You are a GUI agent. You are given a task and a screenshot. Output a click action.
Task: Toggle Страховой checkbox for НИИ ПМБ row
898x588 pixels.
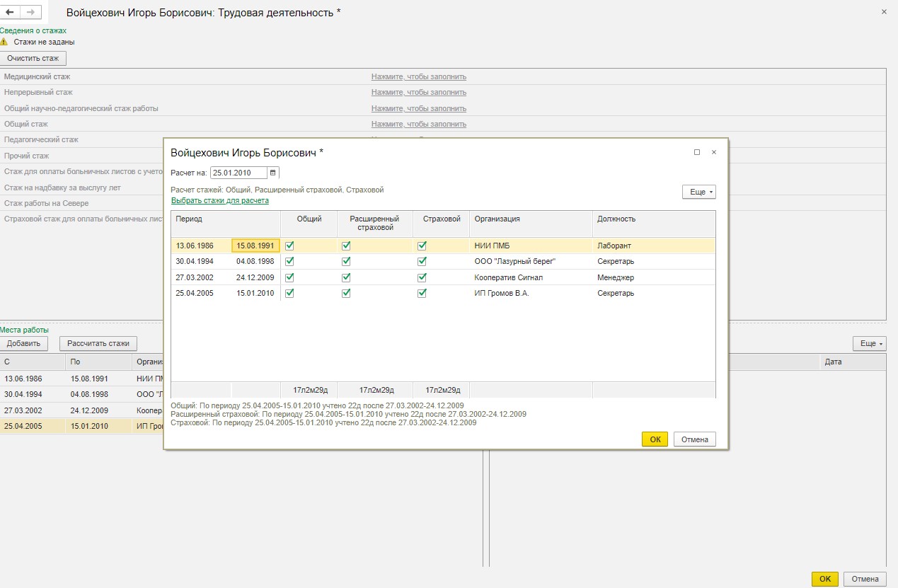point(422,246)
